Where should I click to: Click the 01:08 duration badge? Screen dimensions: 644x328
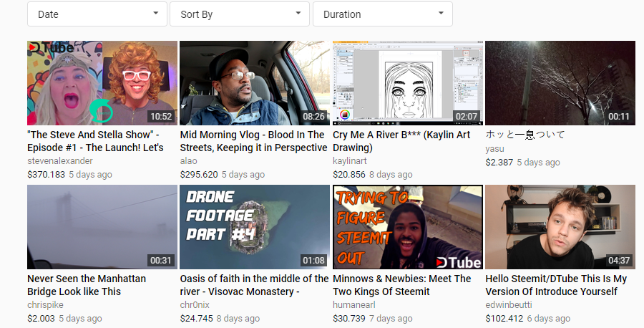(x=314, y=260)
